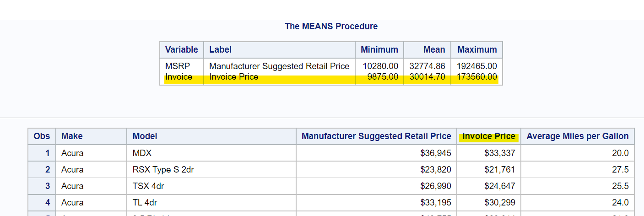This screenshot has height=216, width=644.
Task: Select the MSRP maximum value 192465.00
Action: point(476,66)
